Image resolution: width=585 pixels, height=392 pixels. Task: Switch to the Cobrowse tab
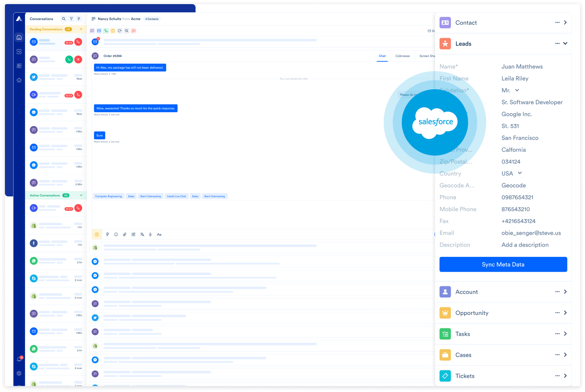click(403, 56)
